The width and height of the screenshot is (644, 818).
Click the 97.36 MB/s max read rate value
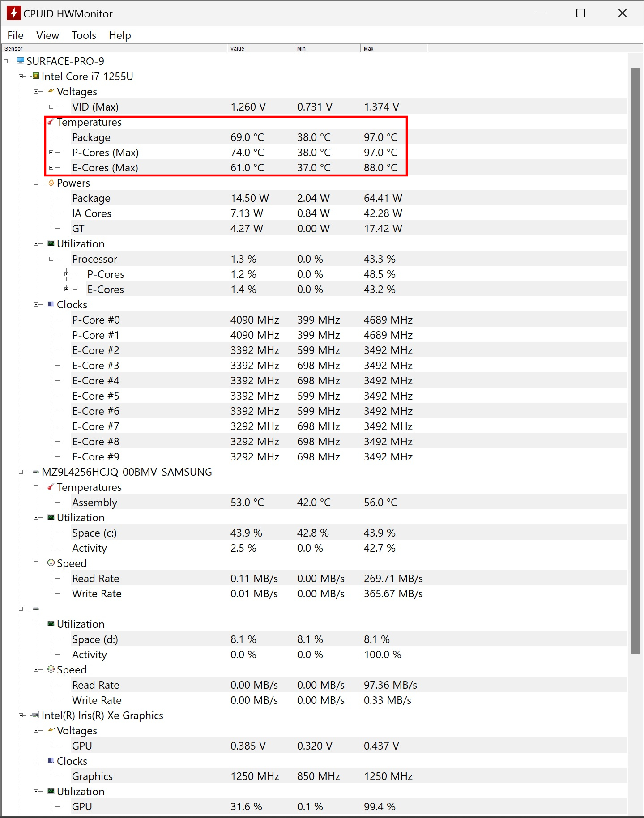click(390, 685)
